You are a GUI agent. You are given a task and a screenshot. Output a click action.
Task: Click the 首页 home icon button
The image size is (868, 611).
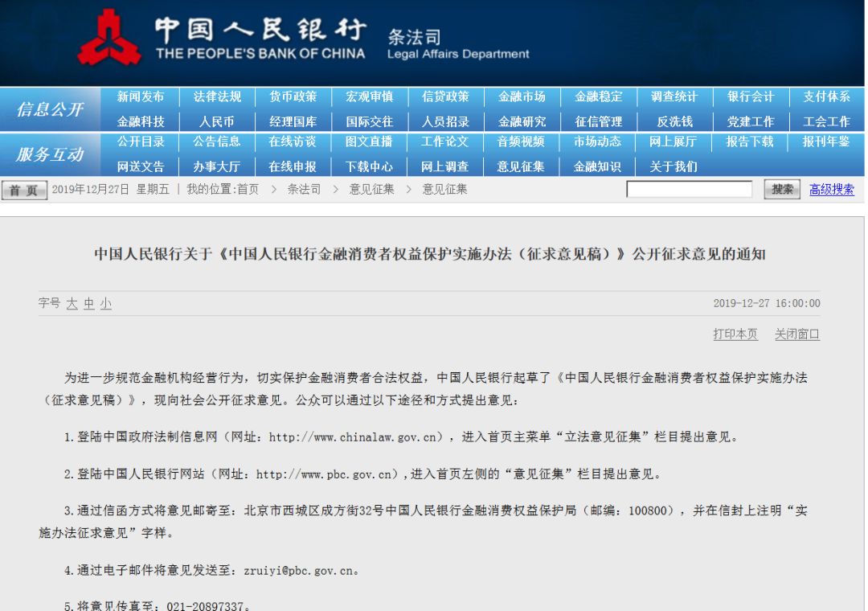(x=24, y=190)
